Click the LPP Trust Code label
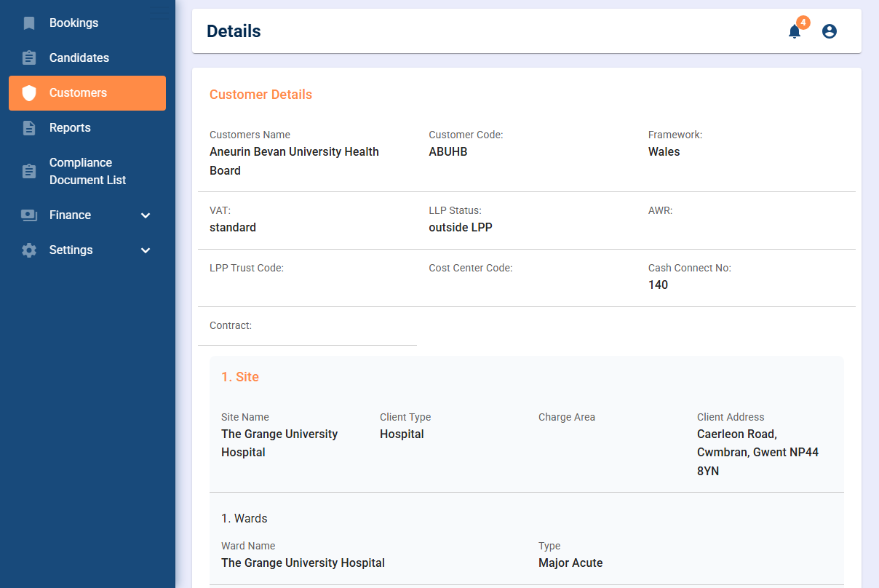This screenshot has height=588, width=879. [x=247, y=268]
